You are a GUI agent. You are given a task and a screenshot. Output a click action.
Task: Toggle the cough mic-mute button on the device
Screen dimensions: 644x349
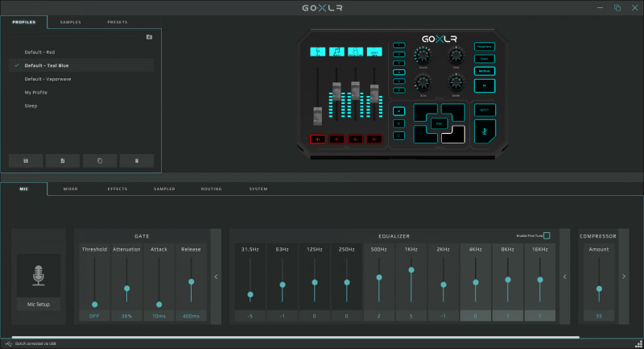click(x=485, y=131)
